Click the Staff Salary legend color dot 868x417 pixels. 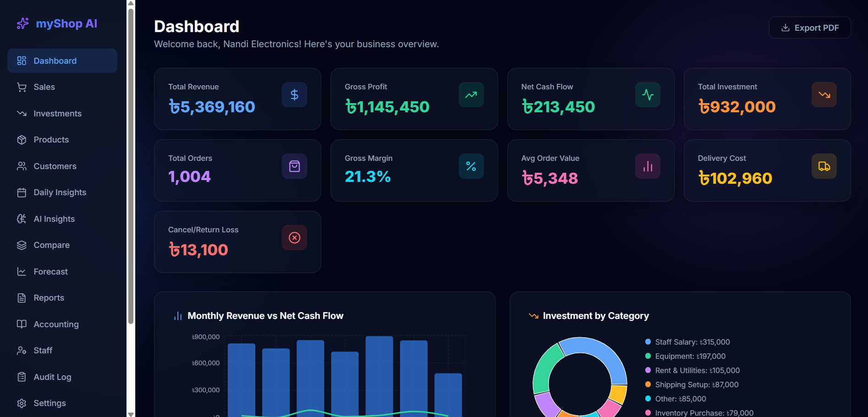[x=648, y=342]
